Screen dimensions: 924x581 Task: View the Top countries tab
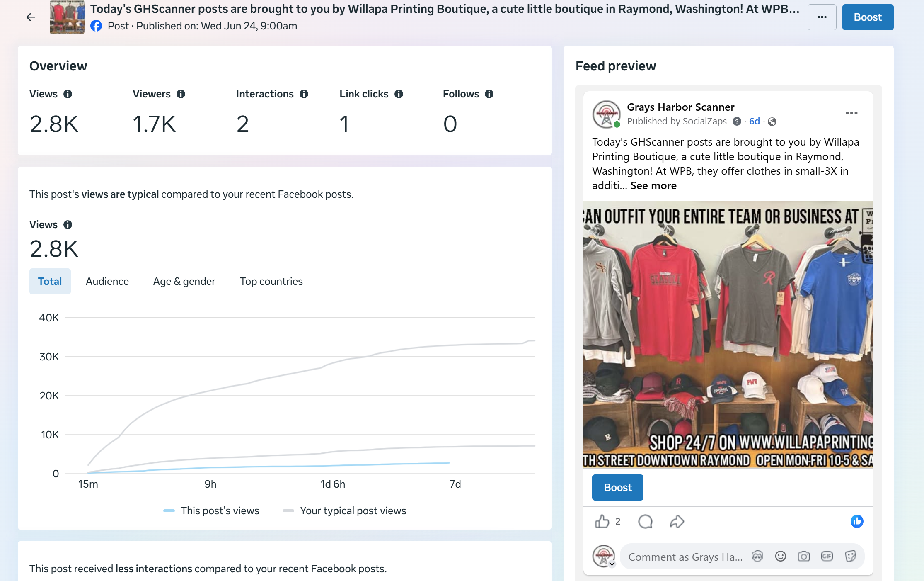pyautogui.click(x=271, y=281)
